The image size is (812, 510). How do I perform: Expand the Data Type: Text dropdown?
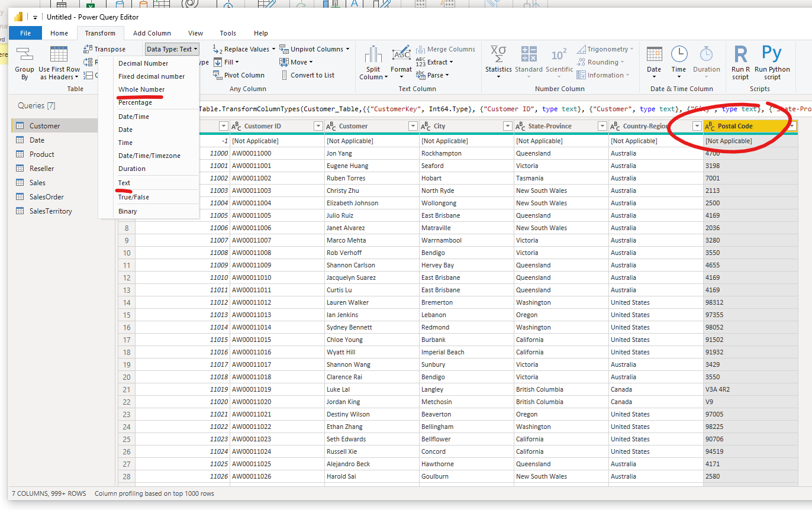coord(172,49)
